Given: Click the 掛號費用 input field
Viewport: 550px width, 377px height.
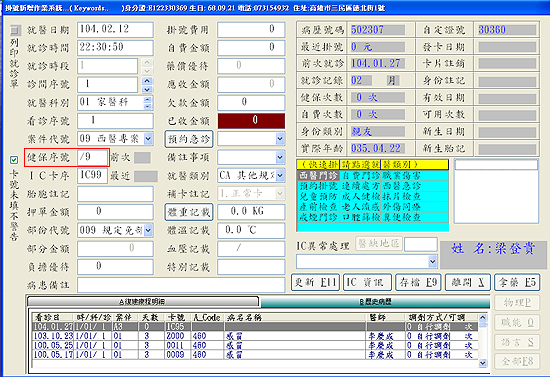Looking at the screenshot, I should point(251,29).
